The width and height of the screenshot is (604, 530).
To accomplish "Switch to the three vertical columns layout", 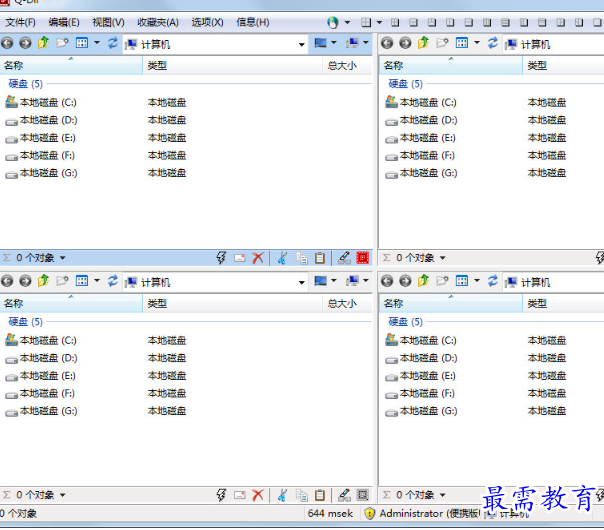I will [487, 23].
